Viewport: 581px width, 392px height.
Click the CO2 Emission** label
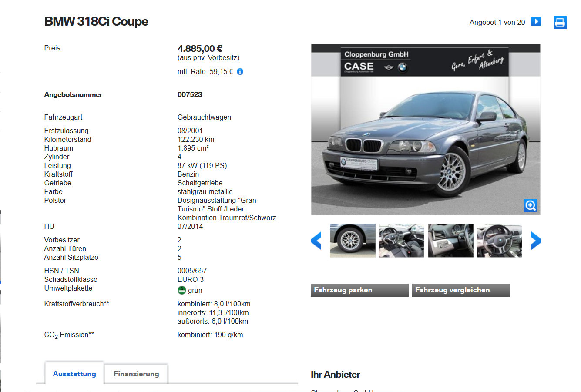point(69,335)
